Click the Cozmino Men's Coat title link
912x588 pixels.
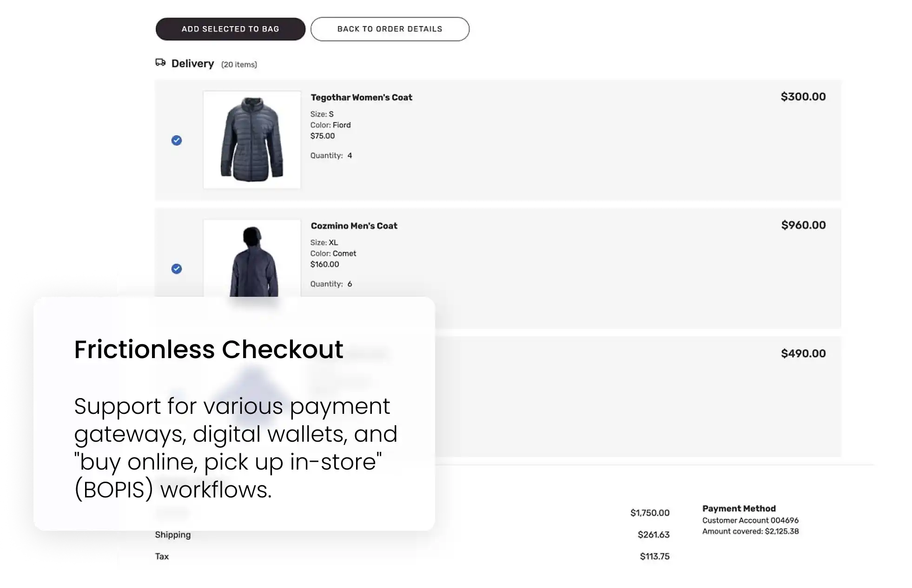[354, 226]
